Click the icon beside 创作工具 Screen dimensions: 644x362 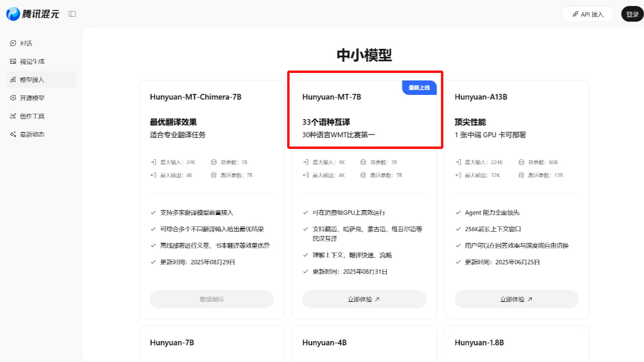pos(13,116)
